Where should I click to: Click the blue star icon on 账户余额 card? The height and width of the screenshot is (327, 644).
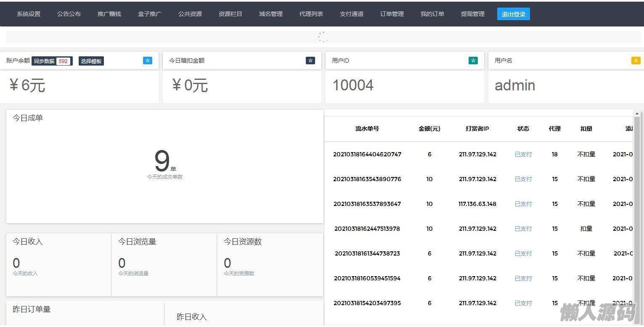pyautogui.click(x=147, y=61)
